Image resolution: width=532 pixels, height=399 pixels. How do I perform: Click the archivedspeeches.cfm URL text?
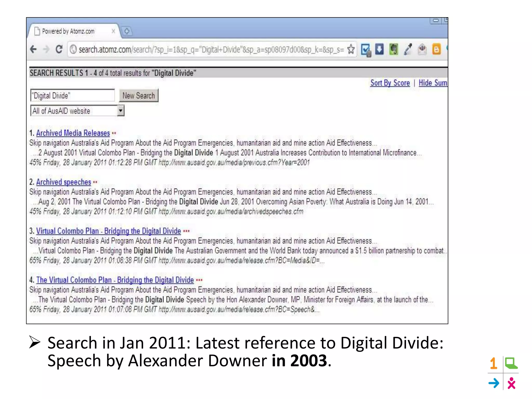[231, 212]
